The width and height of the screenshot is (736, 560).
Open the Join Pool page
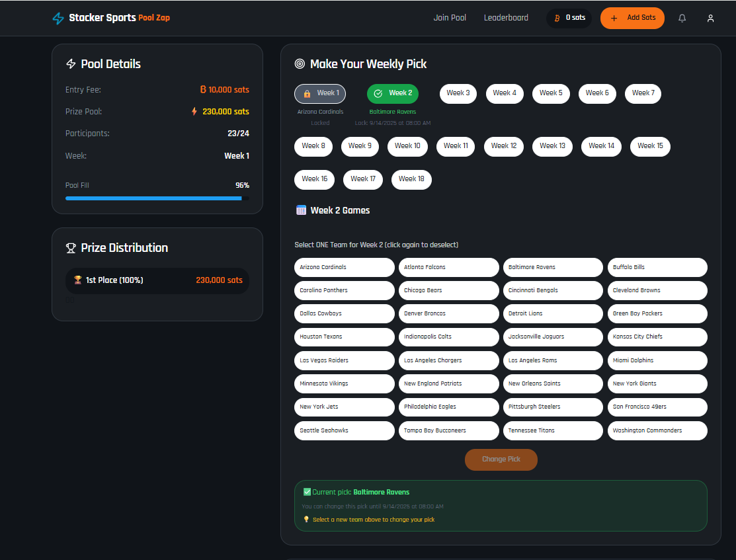point(450,18)
